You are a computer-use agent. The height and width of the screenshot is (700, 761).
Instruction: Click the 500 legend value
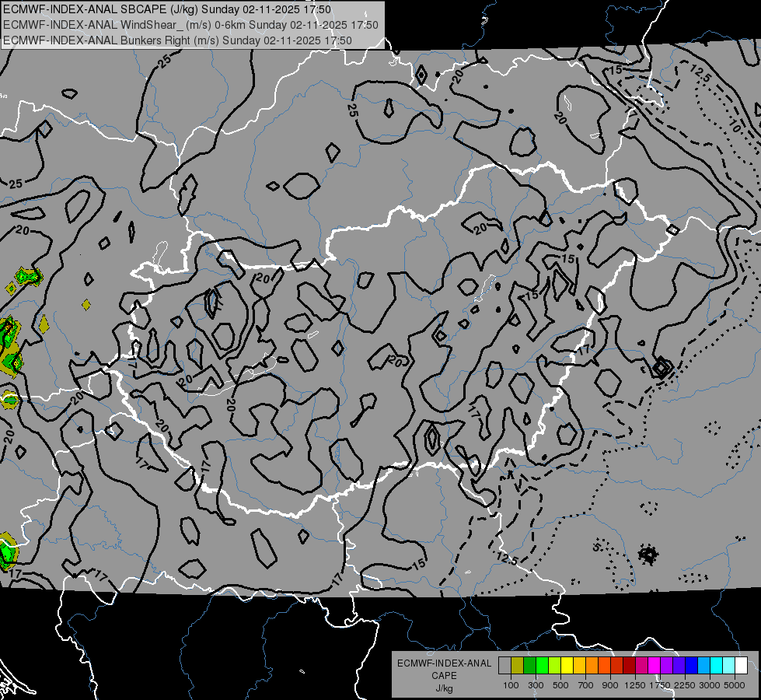[560, 685]
